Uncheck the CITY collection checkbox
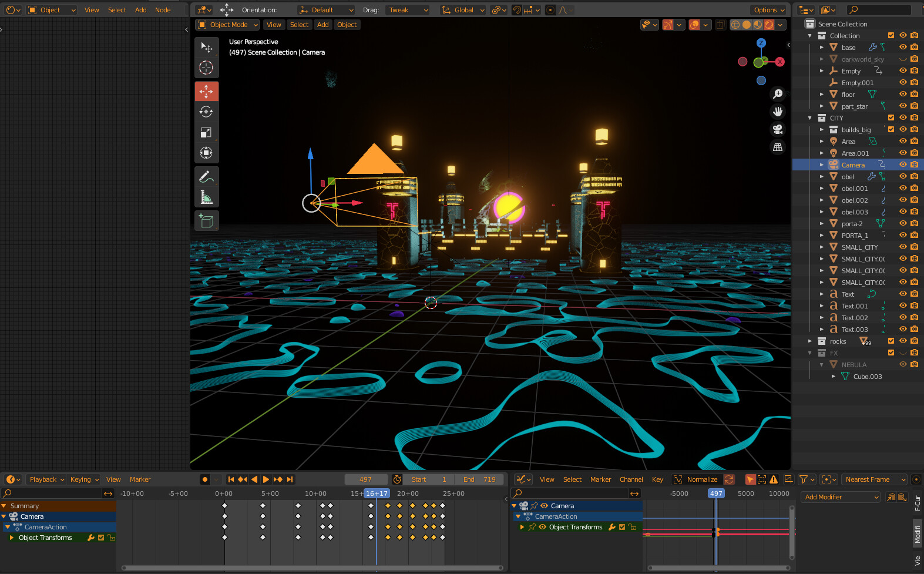Viewport: 924px width, 574px height. 891,118
